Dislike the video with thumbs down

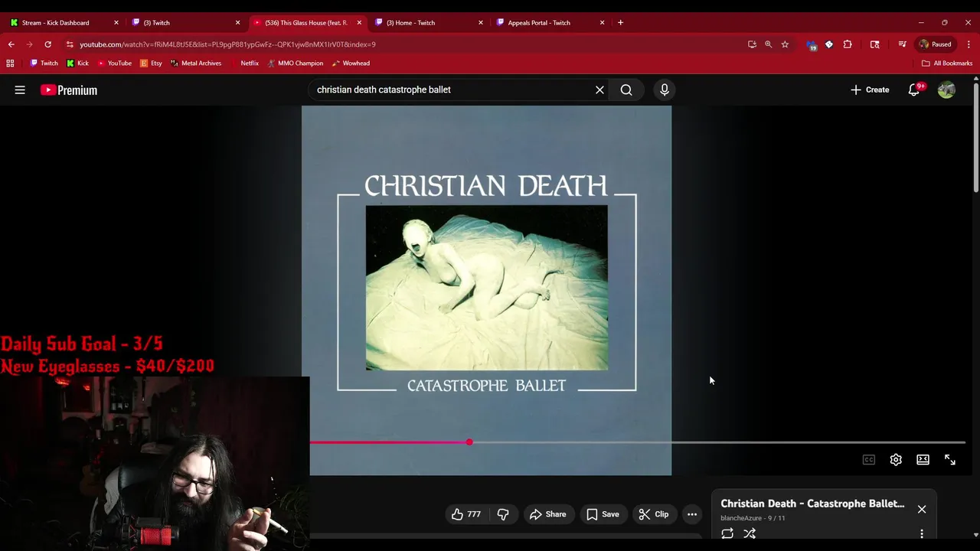[503, 514]
